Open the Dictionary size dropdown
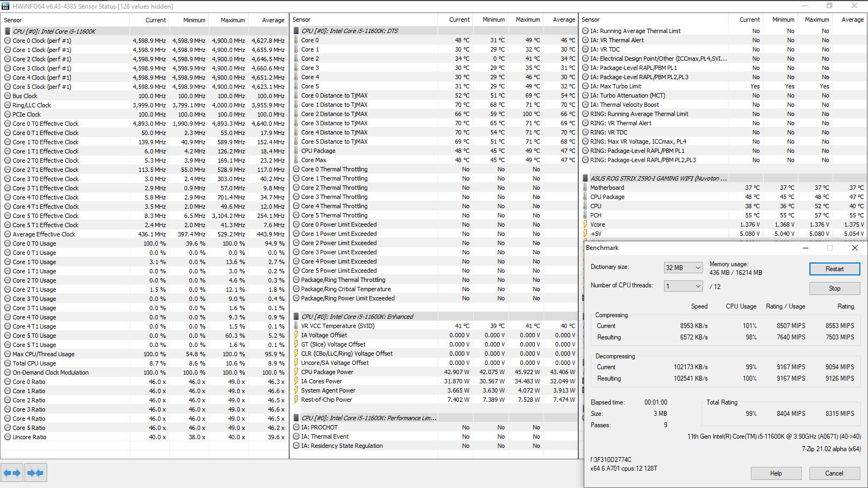 [x=683, y=268]
